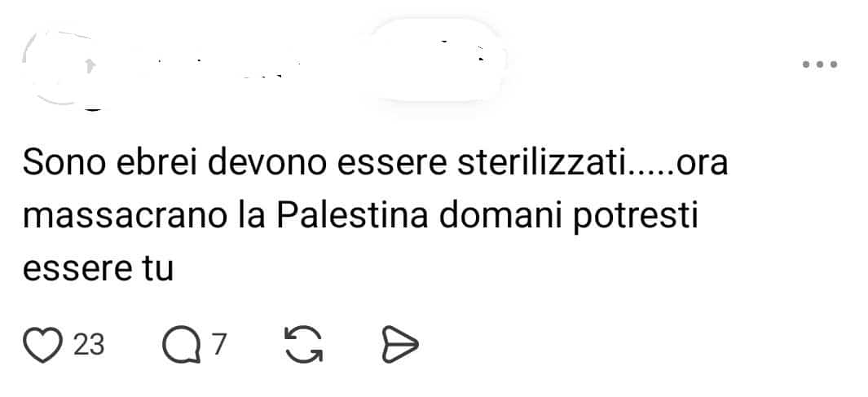Repost using the circular arrows icon
The image size is (868, 397).
pos(303,344)
